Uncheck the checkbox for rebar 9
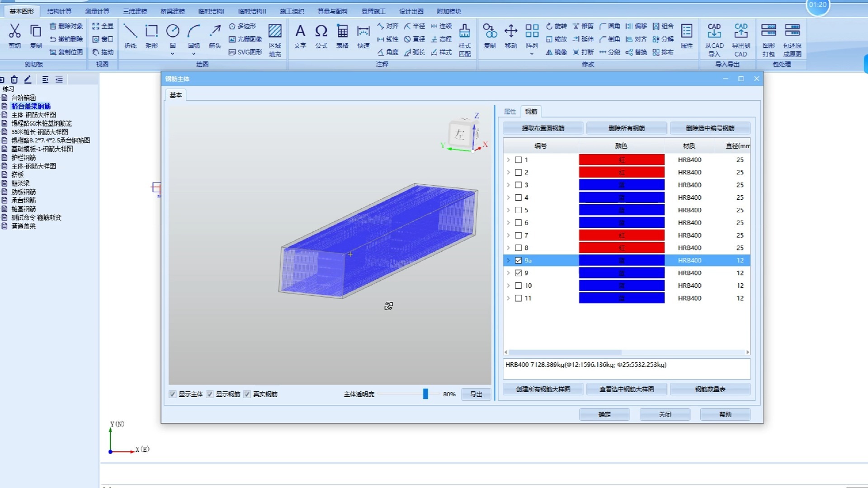Image resolution: width=868 pixels, height=488 pixels. click(x=519, y=273)
